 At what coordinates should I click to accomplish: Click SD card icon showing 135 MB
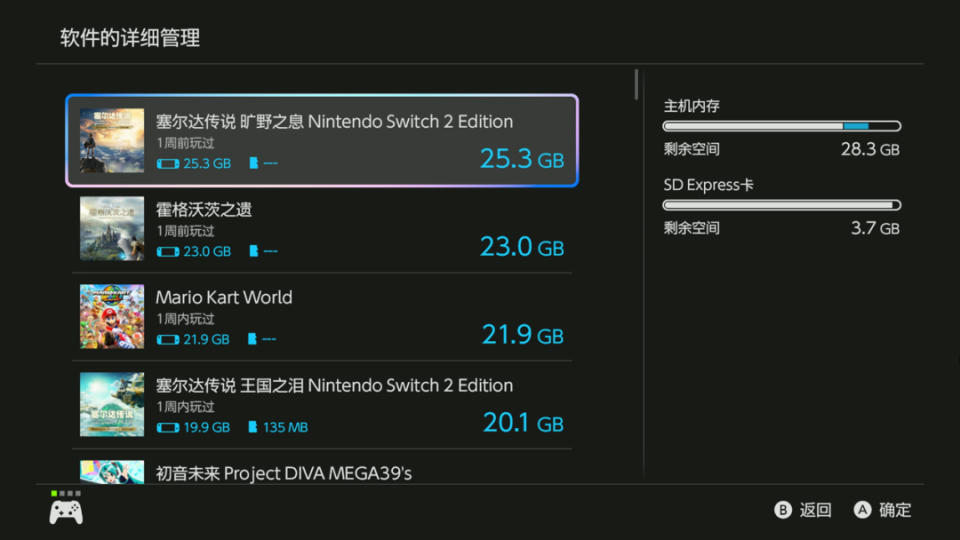coord(253,427)
